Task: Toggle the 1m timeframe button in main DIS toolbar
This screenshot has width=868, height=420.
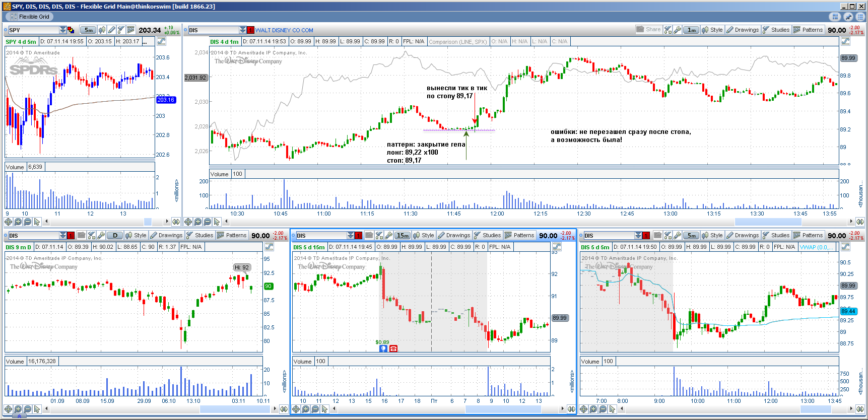Action: pos(692,30)
